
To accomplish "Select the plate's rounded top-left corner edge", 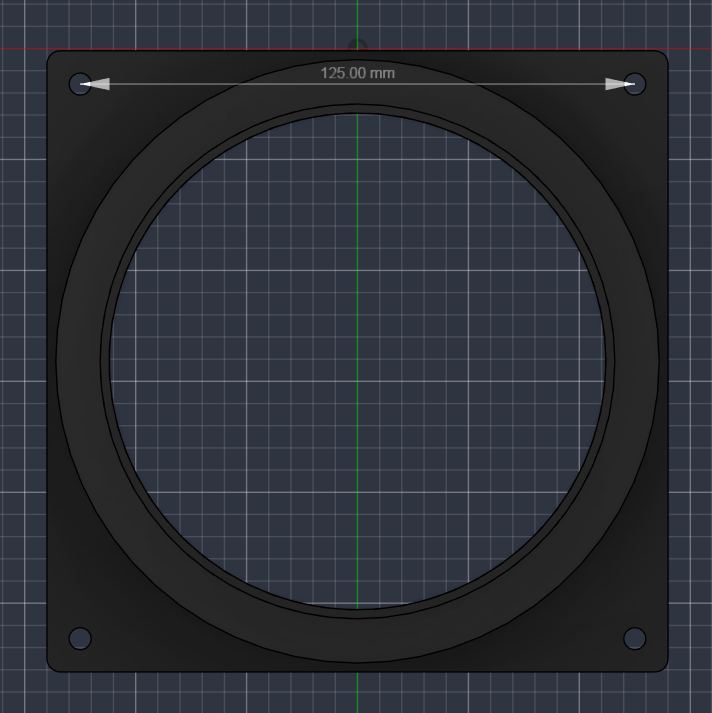I will [x=50, y=54].
